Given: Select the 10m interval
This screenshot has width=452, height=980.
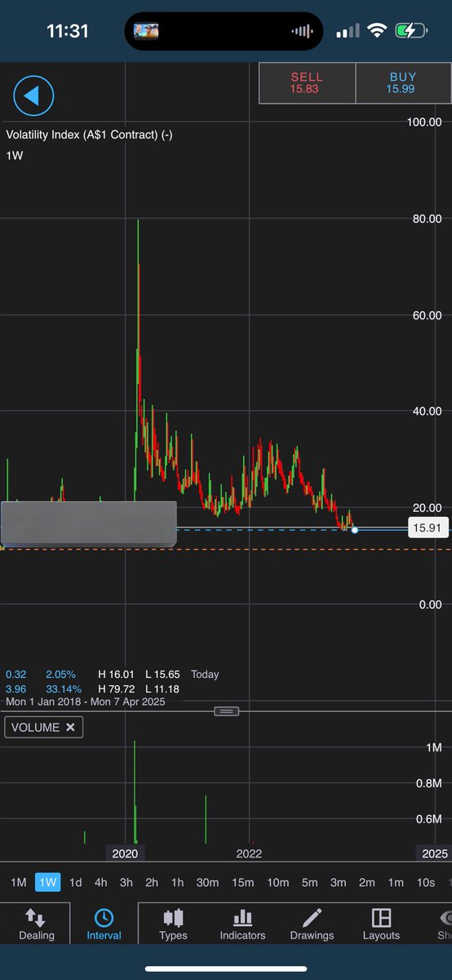Looking at the screenshot, I should click(277, 882).
